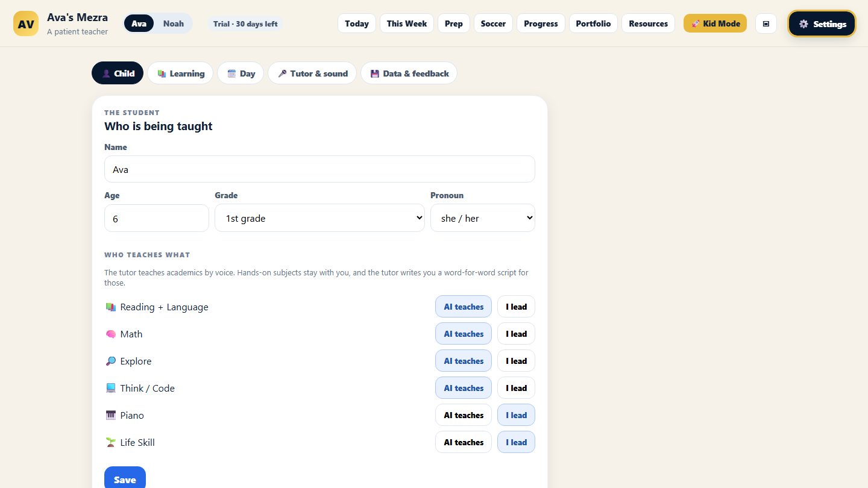Set Piano to AI teaches
Screen dimensions: 868x488
(x=464, y=415)
